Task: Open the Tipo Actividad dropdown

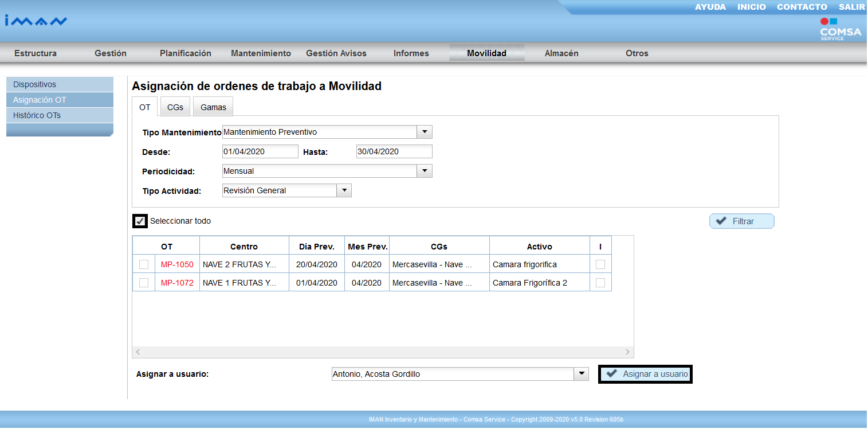Action: 344,190
